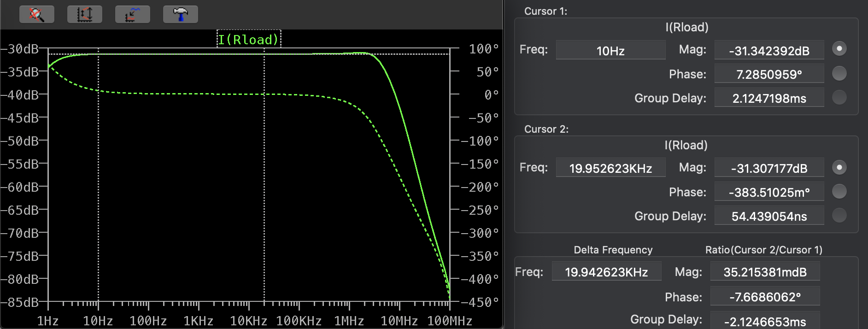The image size is (868, 329).
Task: Click the -60dB left axis label
Action: 20,187
